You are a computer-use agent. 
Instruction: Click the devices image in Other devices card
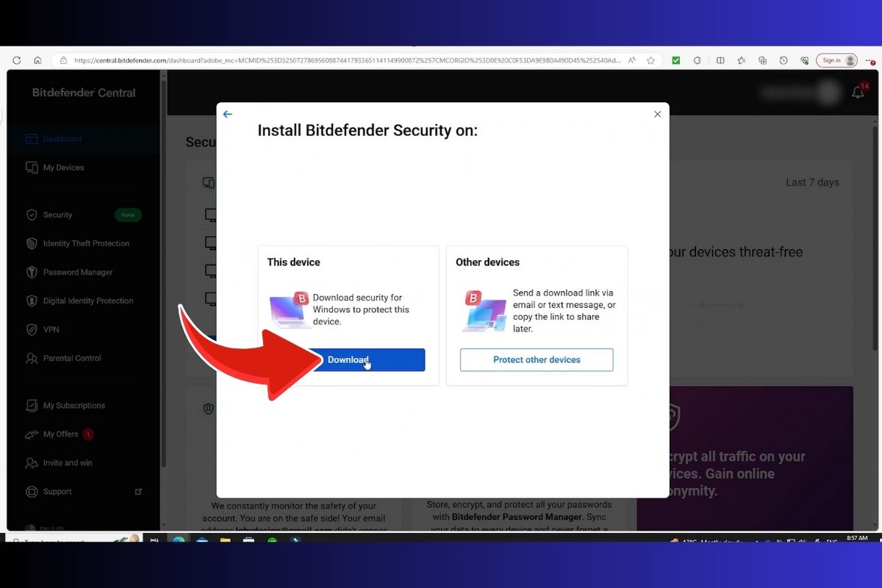click(x=484, y=311)
